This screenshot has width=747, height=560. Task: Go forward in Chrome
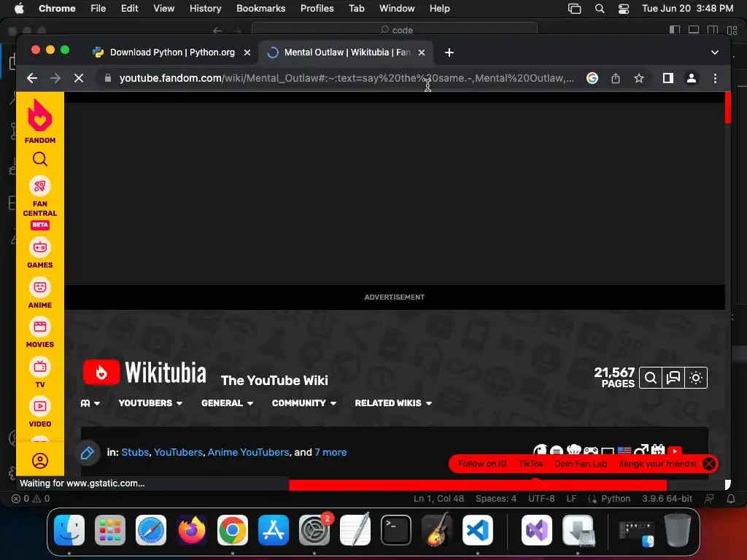point(55,78)
